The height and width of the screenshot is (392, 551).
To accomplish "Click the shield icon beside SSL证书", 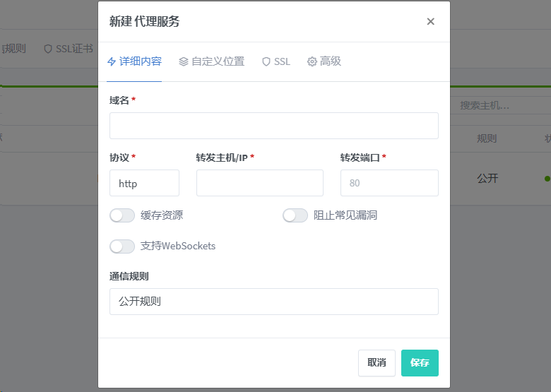I will 48,49.
